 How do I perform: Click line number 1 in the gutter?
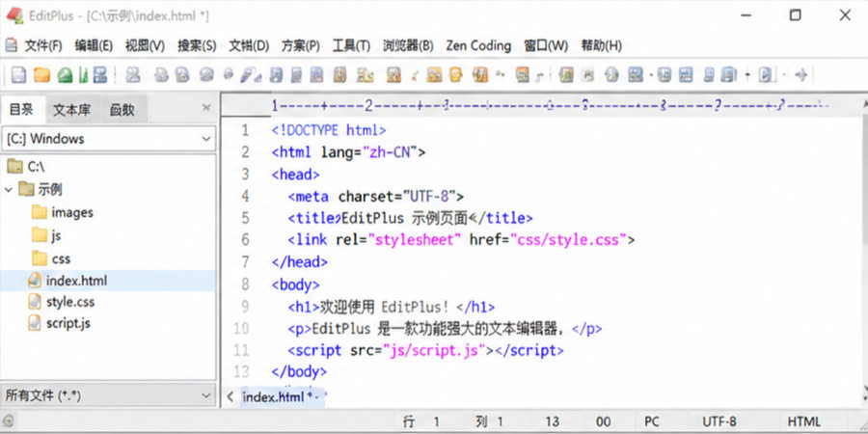pos(245,130)
